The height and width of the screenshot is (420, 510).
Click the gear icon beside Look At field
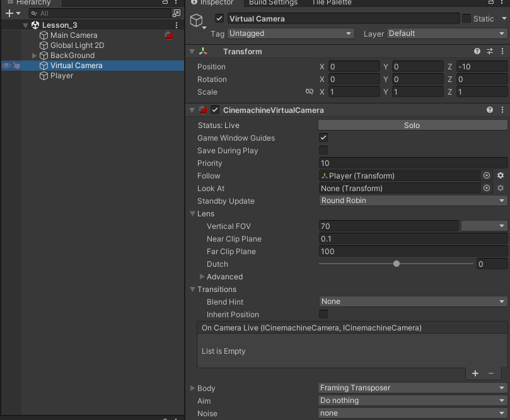[501, 188]
